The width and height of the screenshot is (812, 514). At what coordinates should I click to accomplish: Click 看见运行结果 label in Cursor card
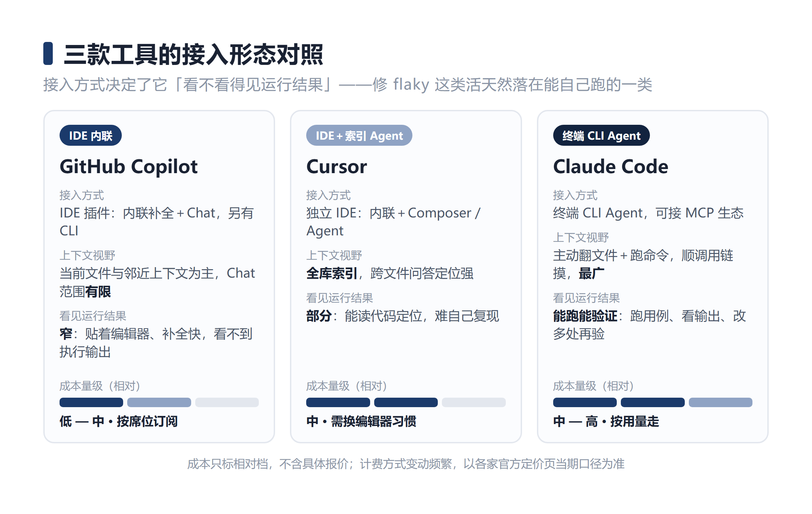pos(339,298)
